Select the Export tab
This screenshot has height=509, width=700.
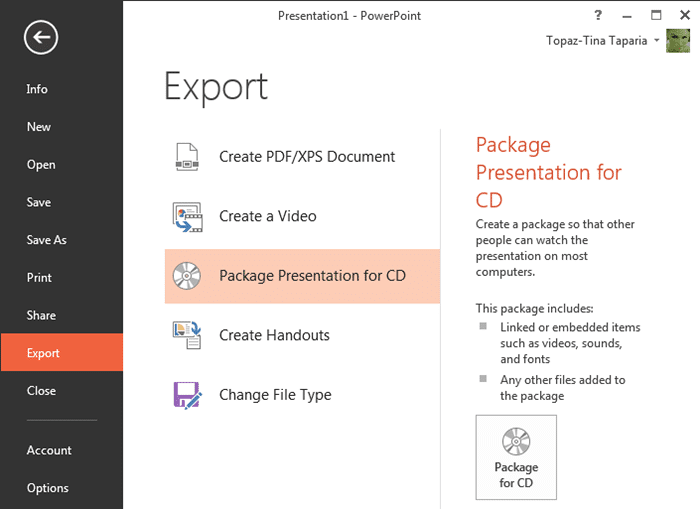[x=62, y=353]
